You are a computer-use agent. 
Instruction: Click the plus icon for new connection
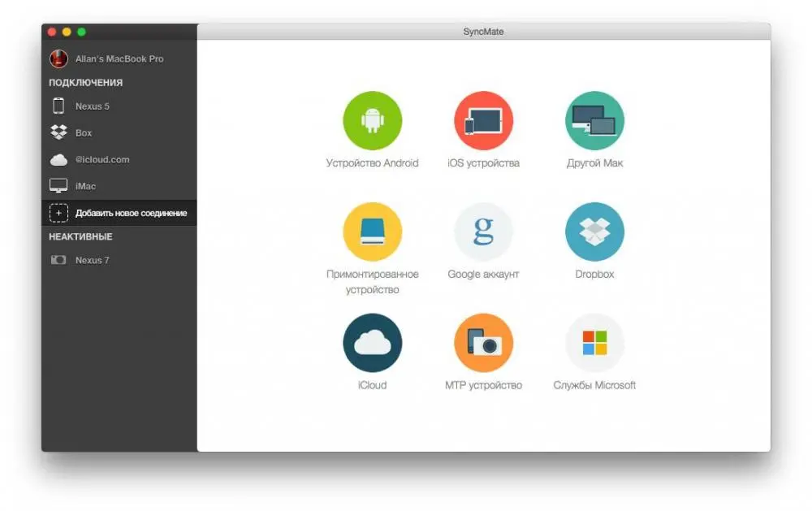(58, 213)
